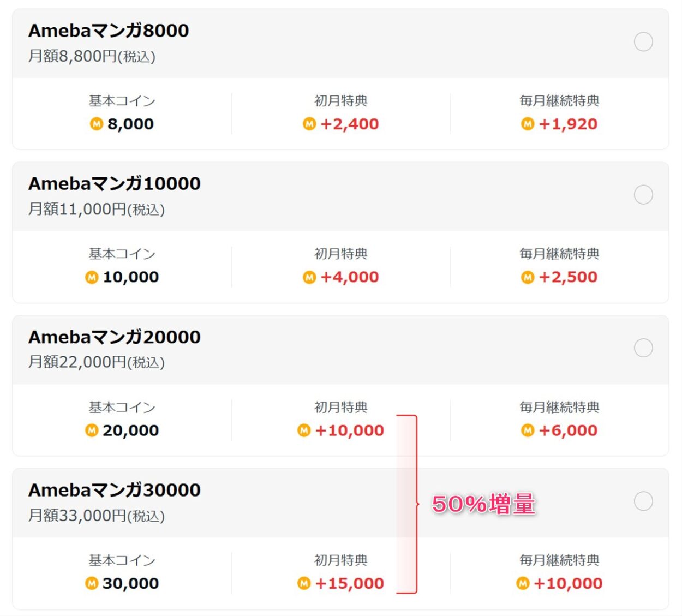The image size is (682, 616).
Task: Click the coin icon beside +15,000
Action: (304, 583)
